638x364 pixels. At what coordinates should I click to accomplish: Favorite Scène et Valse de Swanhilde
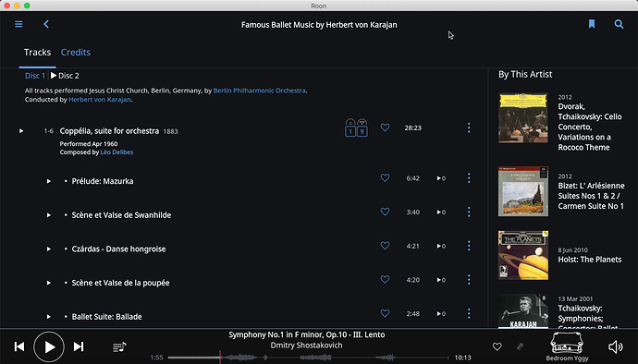click(x=385, y=212)
